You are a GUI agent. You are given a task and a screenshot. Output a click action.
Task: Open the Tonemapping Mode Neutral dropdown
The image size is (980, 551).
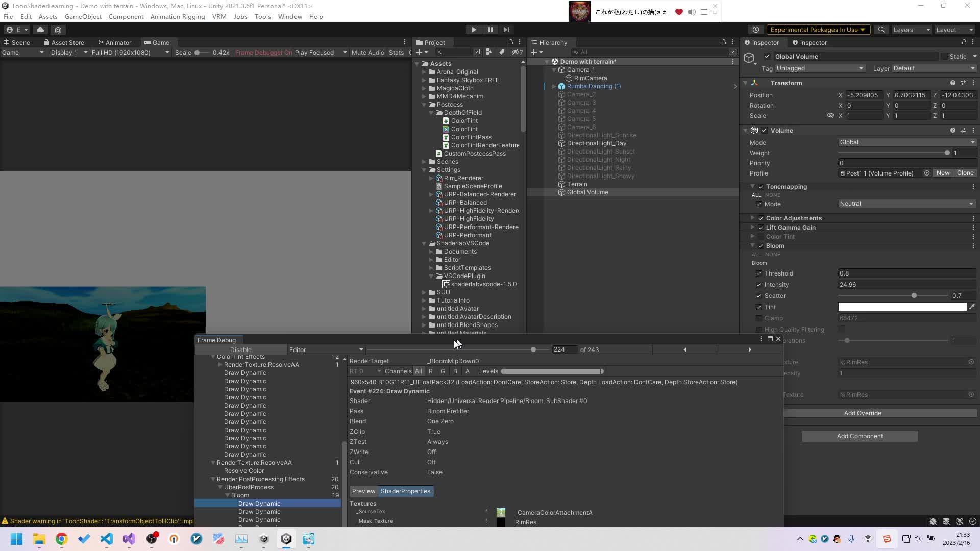pyautogui.click(x=906, y=204)
